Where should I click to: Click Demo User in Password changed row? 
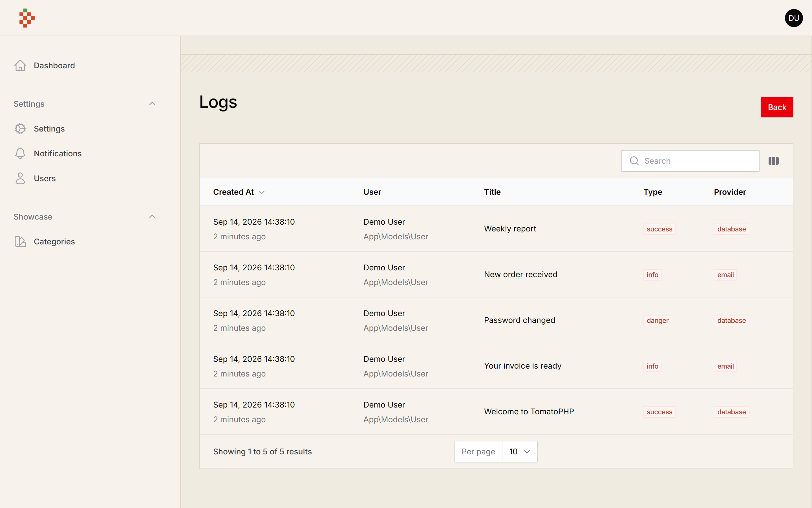pyautogui.click(x=384, y=313)
